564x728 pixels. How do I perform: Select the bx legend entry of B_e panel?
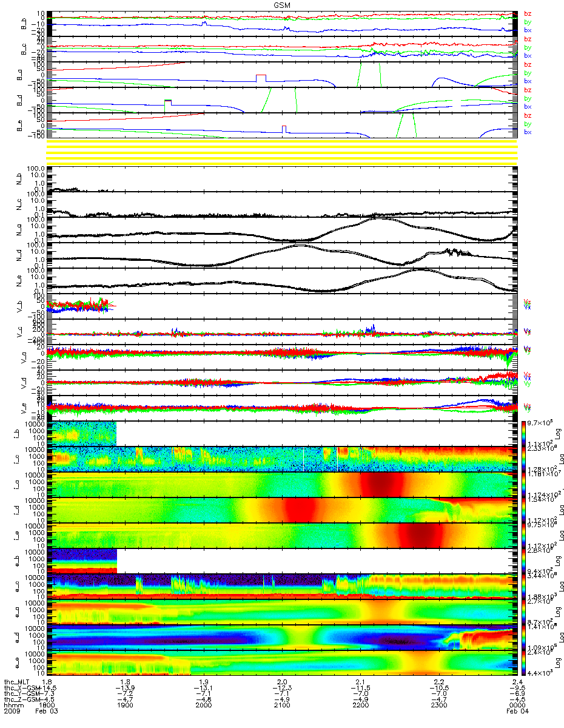tap(528, 132)
